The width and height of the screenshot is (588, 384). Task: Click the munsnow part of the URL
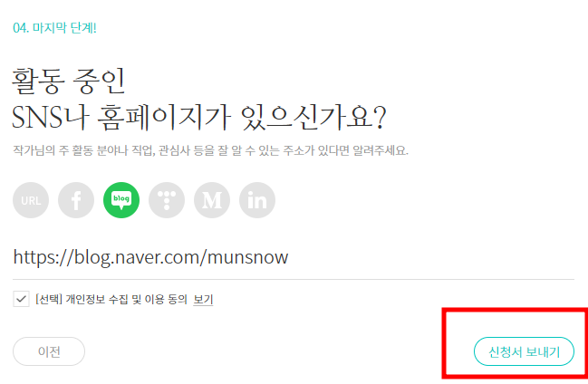click(x=247, y=257)
